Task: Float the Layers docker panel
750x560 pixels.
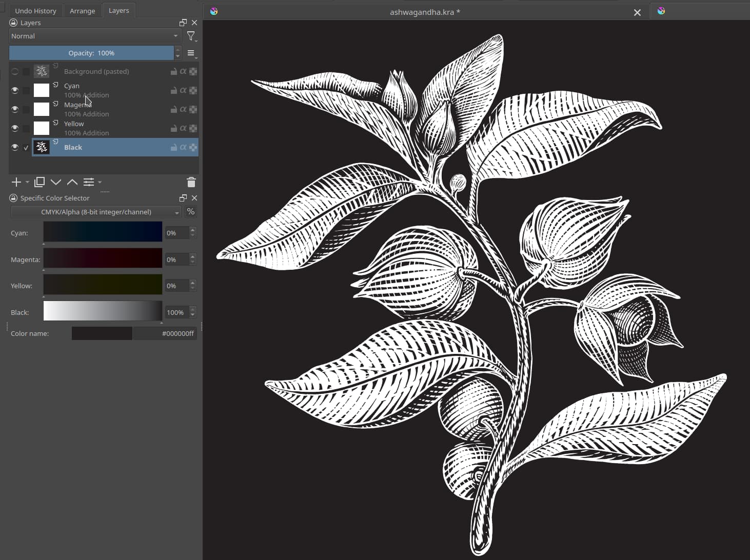Action: pos(183,23)
